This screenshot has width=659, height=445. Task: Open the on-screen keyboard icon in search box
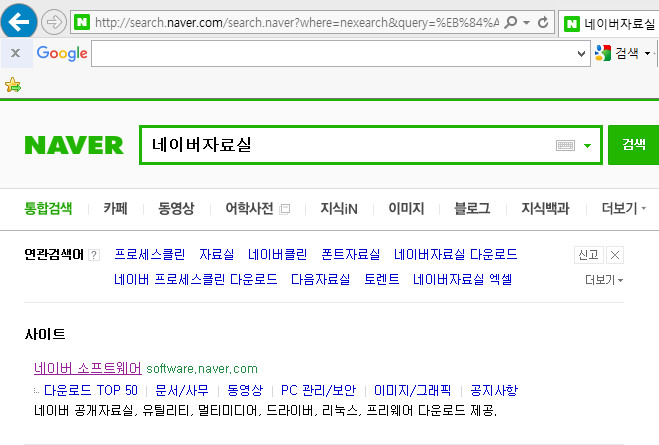(565, 145)
